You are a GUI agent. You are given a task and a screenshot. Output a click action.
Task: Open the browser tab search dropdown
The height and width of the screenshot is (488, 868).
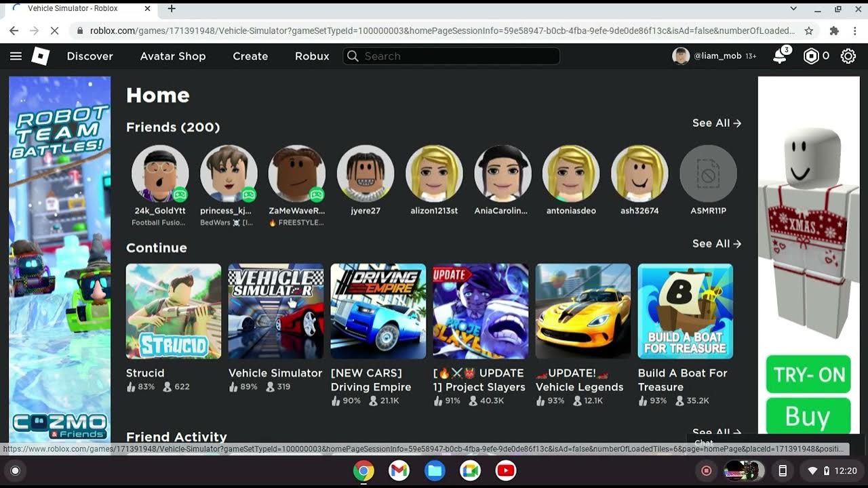[x=793, y=9]
